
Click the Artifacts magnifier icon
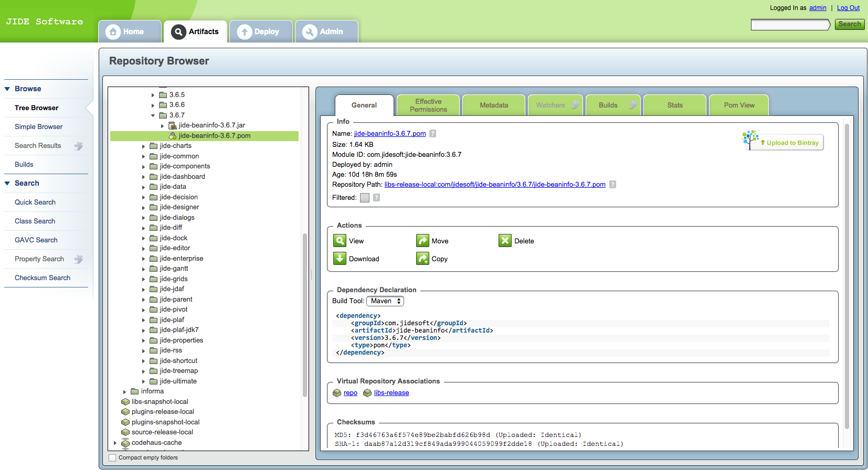[178, 32]
